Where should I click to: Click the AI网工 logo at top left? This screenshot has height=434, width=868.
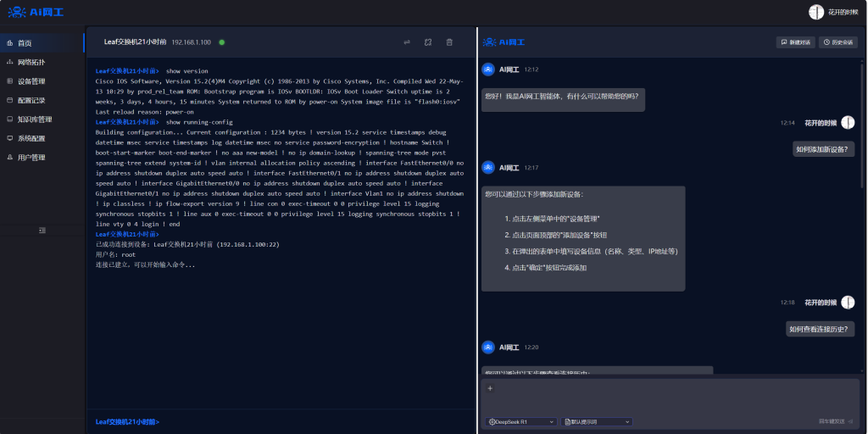click(36, 12)
